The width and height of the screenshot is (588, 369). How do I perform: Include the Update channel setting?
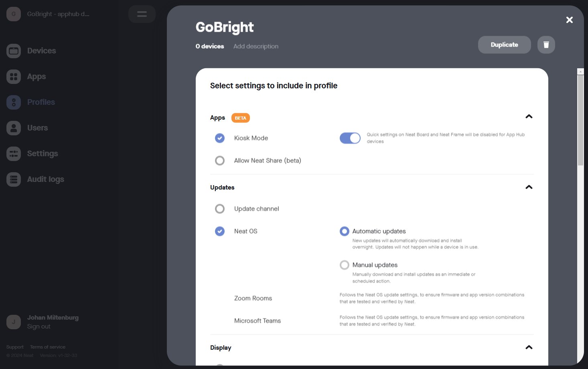coord(220,209)
